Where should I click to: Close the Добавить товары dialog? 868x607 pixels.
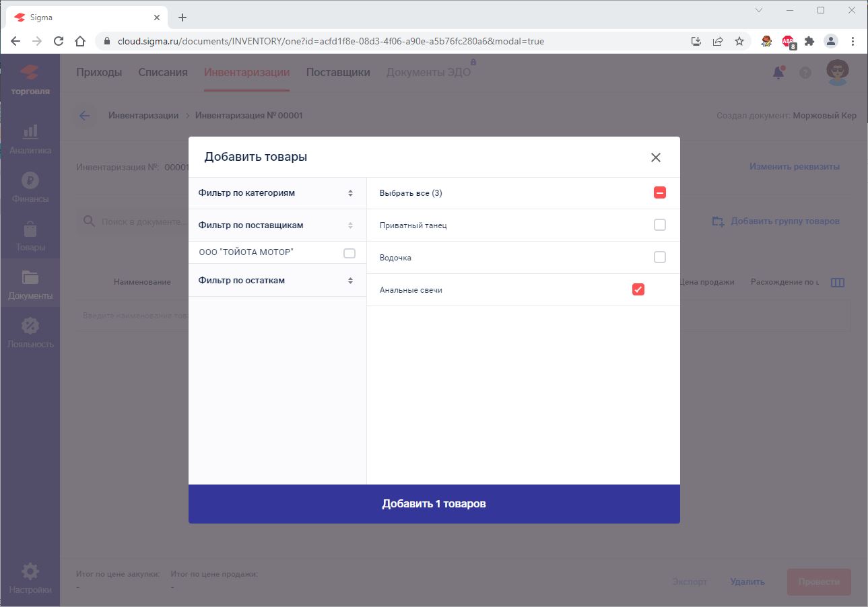coord(655,157)
